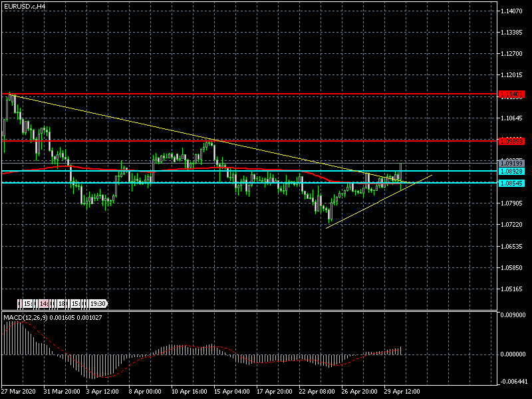Click the 1.12015 price scale value
This screenshot has width=532, height=399.
(511, 75)
